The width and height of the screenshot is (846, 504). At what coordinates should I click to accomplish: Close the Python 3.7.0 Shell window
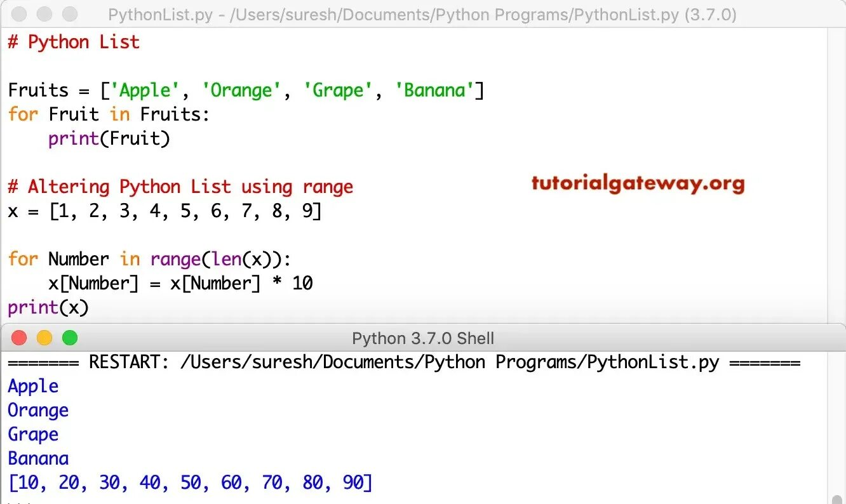(19, 338)
